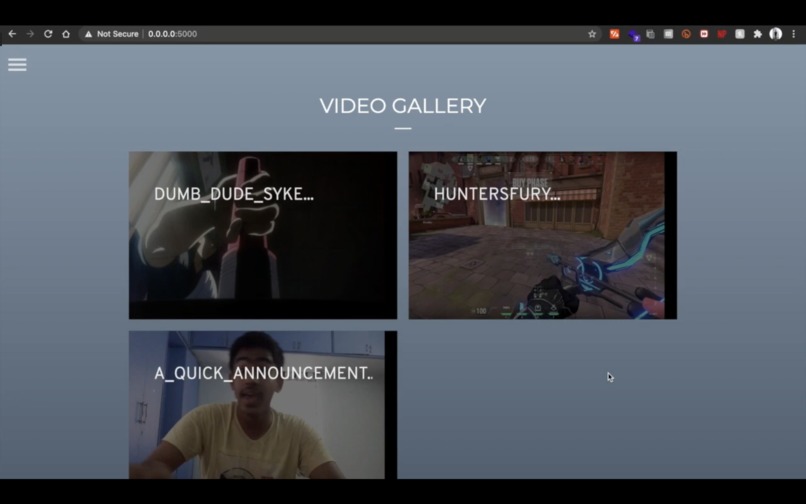
Task: Bookmark this page with the star
Action: (592, 34)
